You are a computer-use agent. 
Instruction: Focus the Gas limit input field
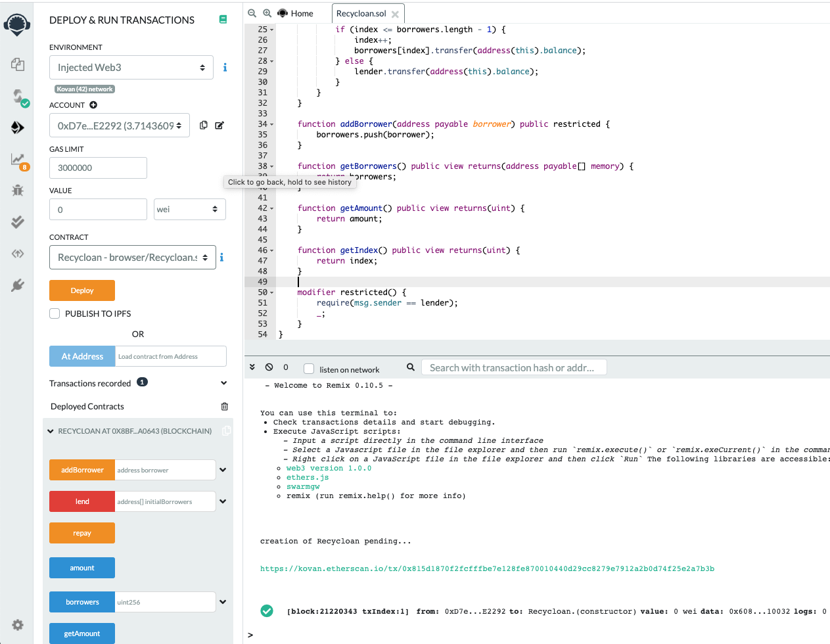(98, 168)
